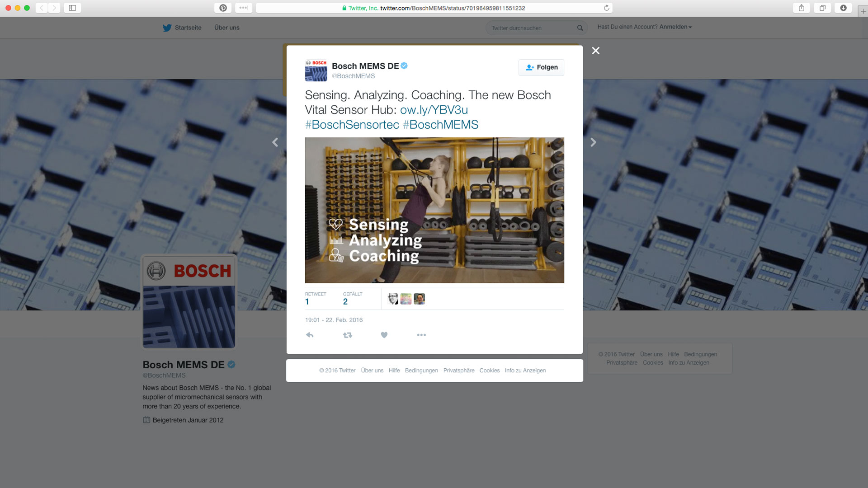Click Cookies in the overlay footer
This screenshot has height=488, width=868.
tap(490, 371)
